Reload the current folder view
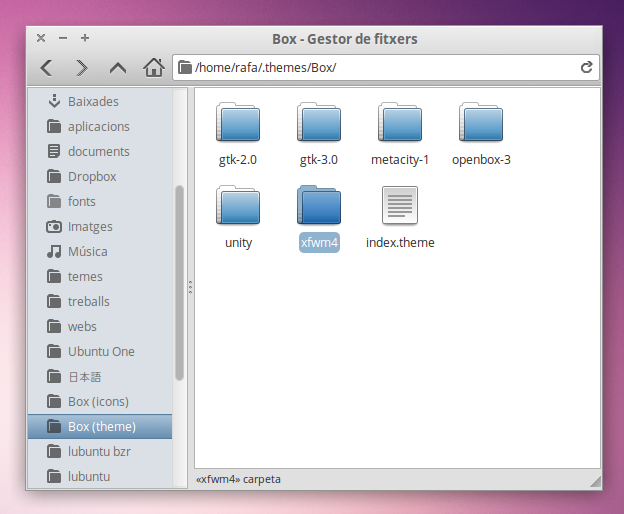The height and width of the screenshot is (514, 624). 587,68
